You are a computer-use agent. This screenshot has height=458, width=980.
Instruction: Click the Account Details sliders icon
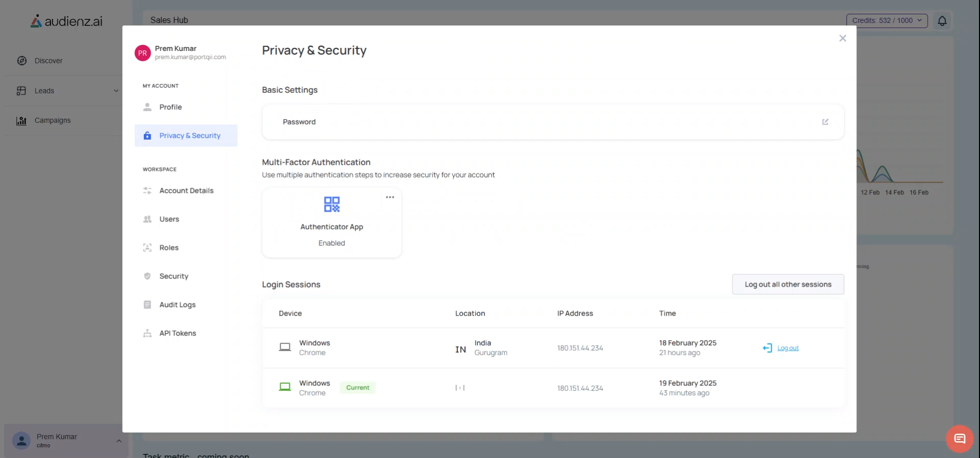pyautogui.click(x=148, y=191)
